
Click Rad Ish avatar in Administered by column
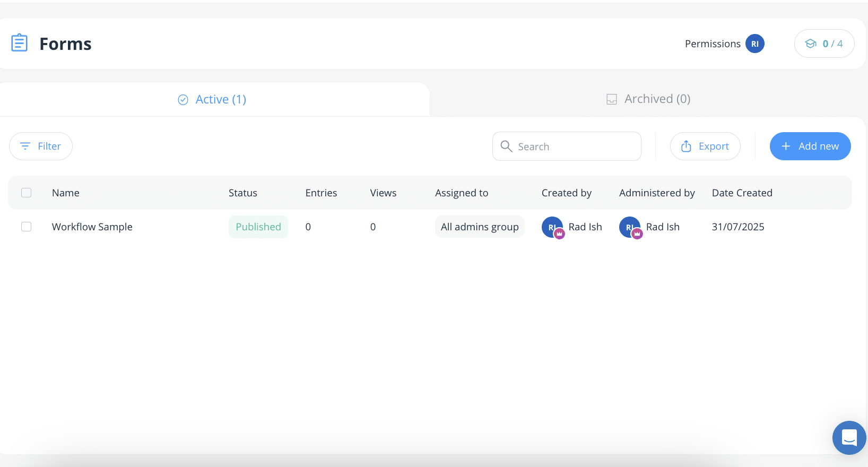click(x=630, y=227)
